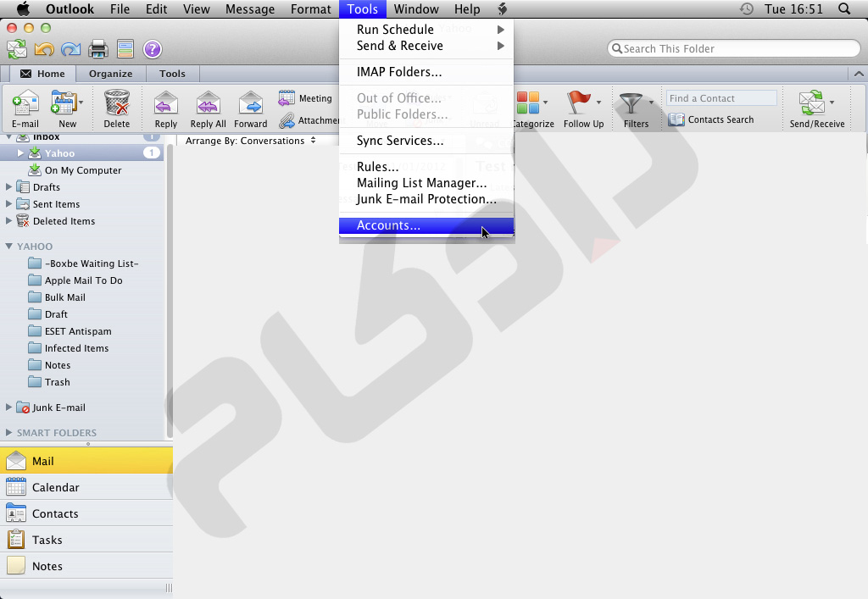Expand the Drafts folder triangle
868x599 pixels.
tap(9, 187)
